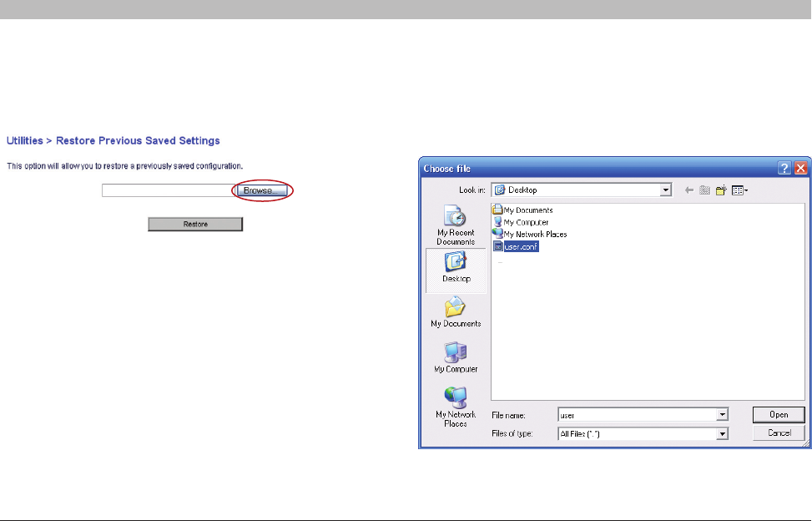The width and height of the screenshot is (812, 521).
Task: Click the dialog Help question mark button
Action: (x=784, y=168)
